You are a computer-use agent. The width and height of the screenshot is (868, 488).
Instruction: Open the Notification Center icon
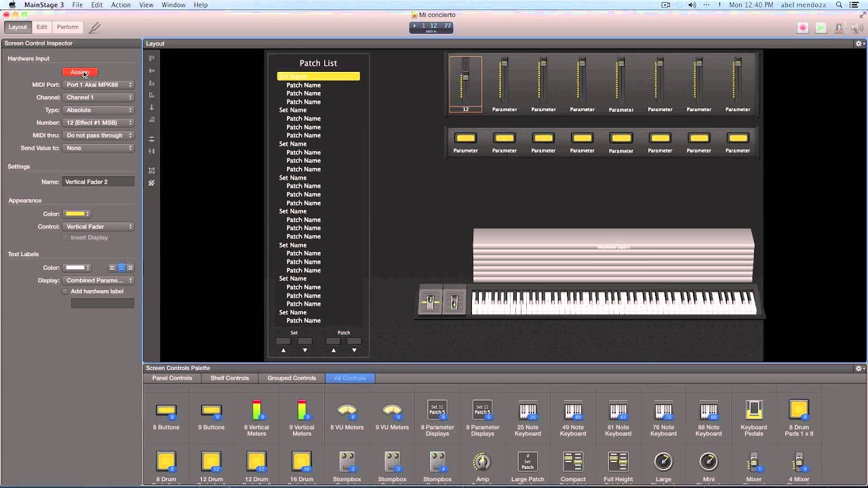tap(853, 5)
